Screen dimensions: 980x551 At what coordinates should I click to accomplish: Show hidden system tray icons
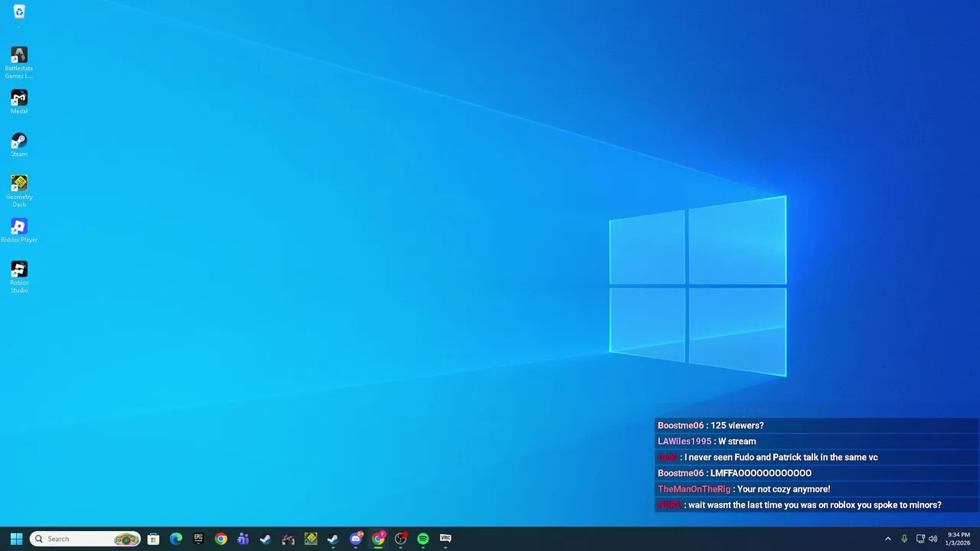(x=888, y=539)
